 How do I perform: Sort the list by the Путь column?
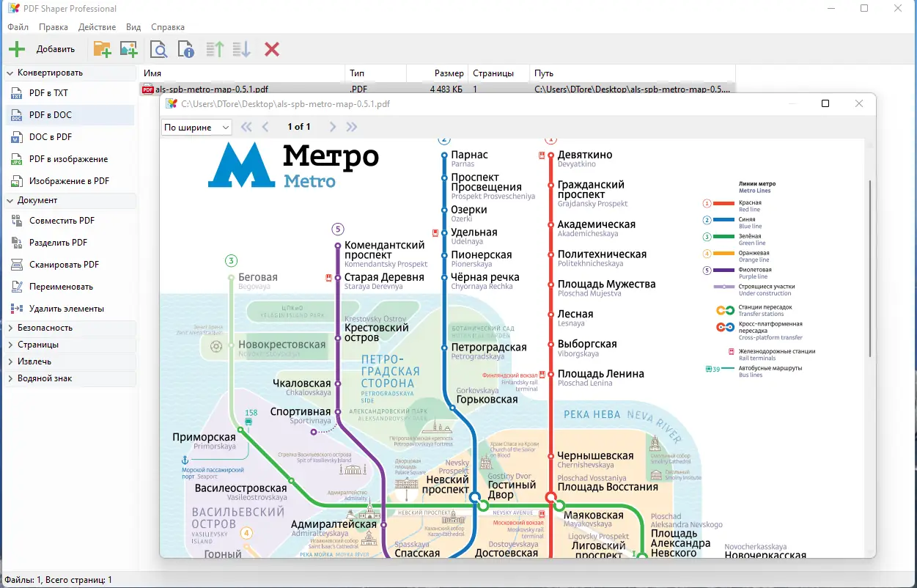pos(632,73)
